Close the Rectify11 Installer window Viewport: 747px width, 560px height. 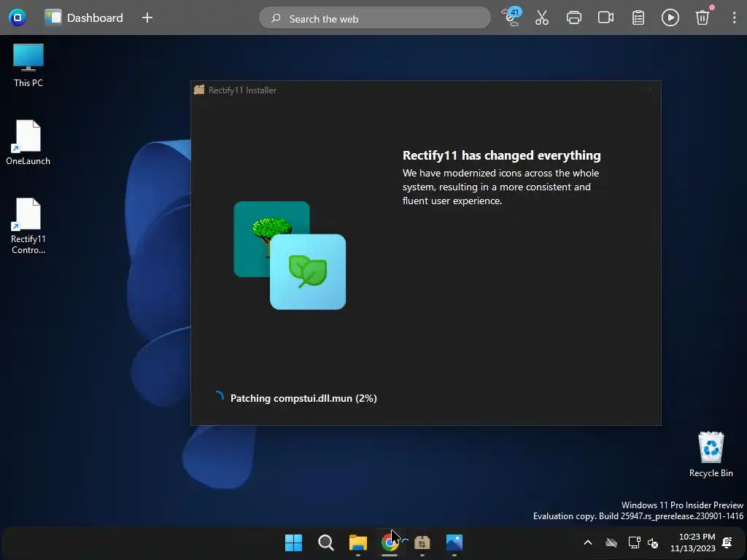click(650, 90)
